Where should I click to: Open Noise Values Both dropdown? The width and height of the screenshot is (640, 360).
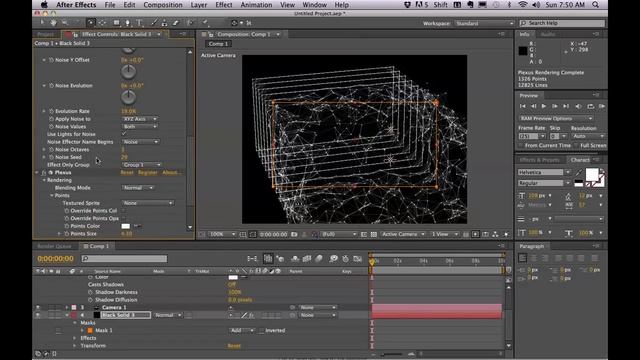point(140,127)
